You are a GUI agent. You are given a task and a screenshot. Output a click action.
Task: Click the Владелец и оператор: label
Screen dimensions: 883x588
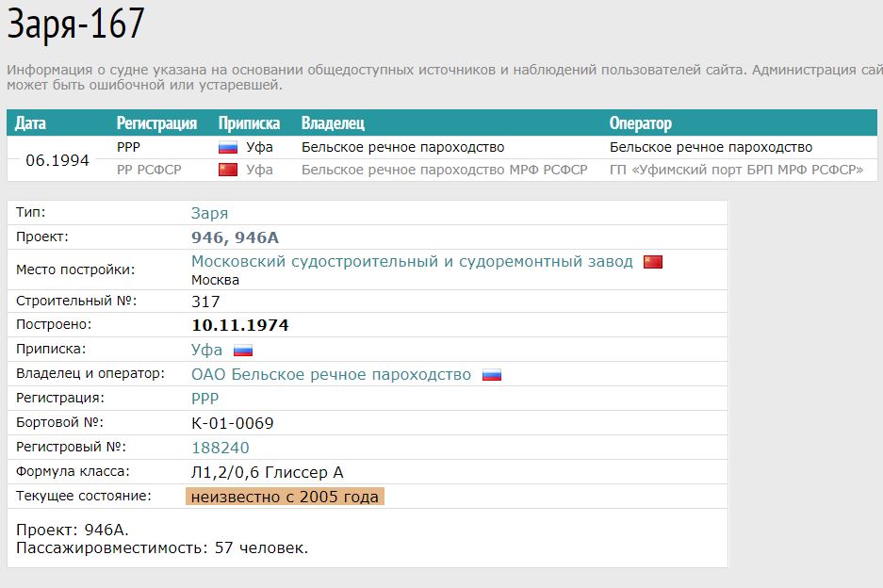coord(90,373)
